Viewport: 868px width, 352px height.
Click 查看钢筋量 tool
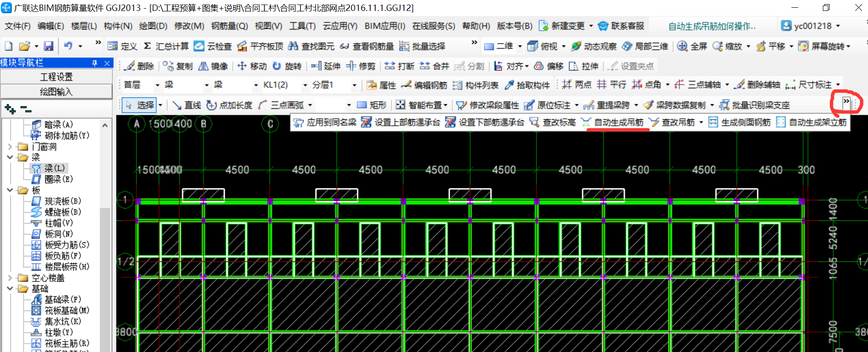[367, 46]
